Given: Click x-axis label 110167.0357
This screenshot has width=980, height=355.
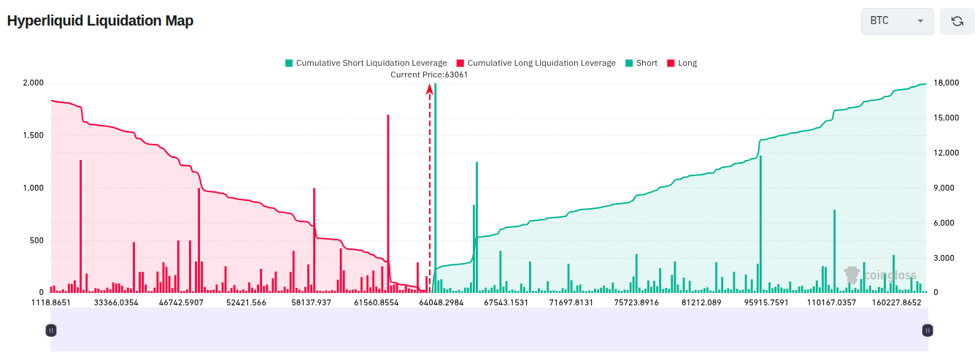Looking at the screenshot, I should (x=831, y=302).
